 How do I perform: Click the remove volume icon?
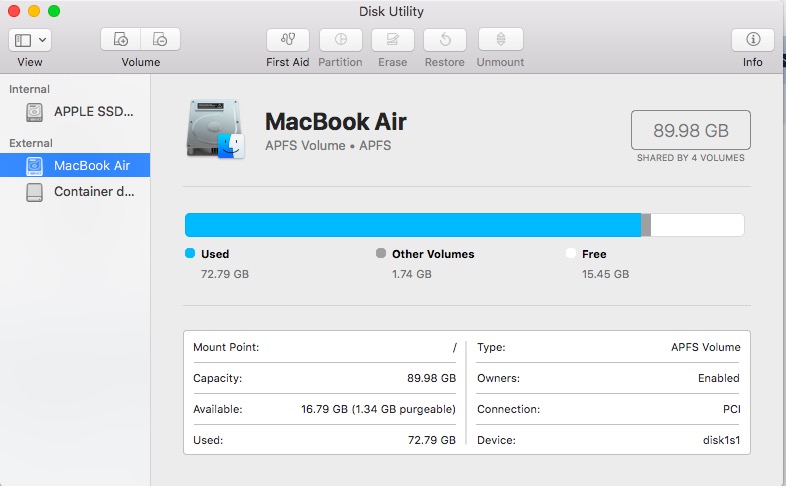160,39
